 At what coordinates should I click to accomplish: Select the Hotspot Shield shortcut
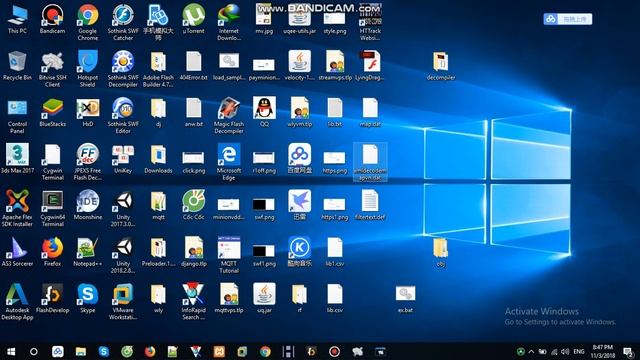coord(88,69)
